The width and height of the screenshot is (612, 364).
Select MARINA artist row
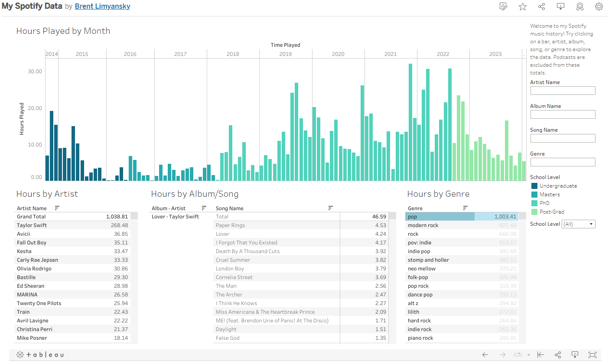point(72,295)
